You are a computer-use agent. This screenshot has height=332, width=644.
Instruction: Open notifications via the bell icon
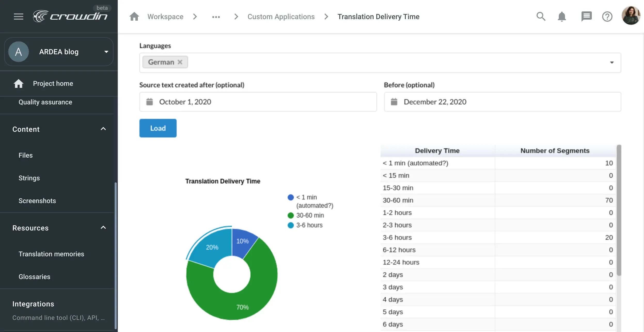[x=561, y=16]
